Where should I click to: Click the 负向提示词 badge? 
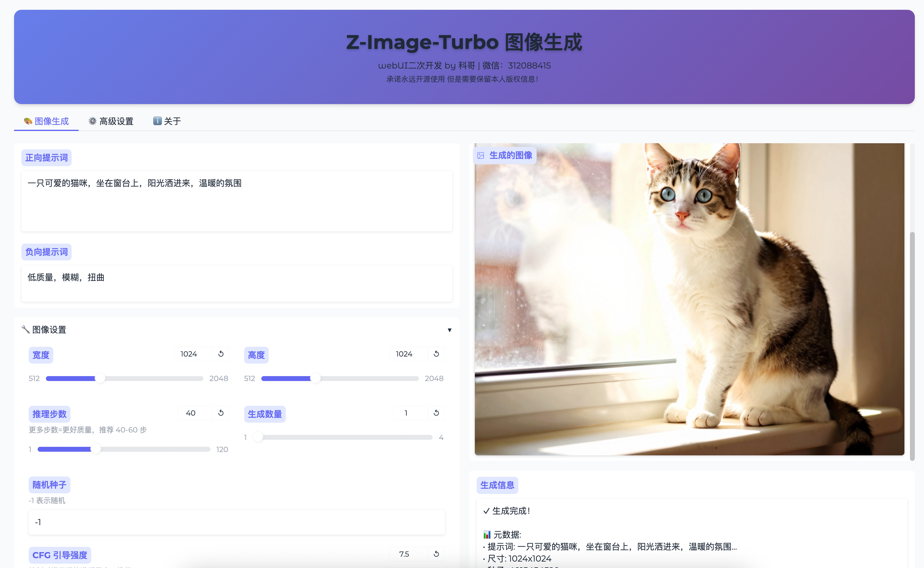[46, 252]
